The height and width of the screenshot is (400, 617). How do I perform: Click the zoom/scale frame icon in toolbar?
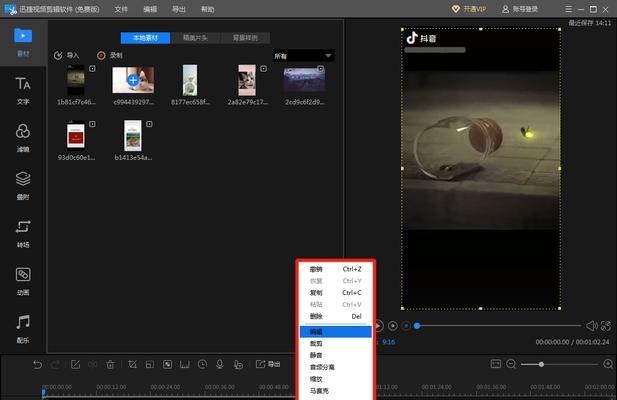[150, 365]
